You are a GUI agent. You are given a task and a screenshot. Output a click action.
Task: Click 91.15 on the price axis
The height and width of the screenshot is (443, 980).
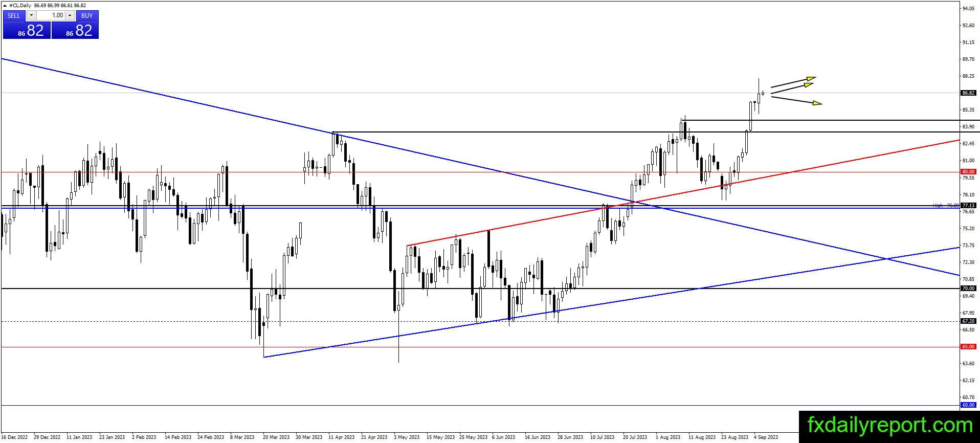pyautogui.click(x=968, y=42)
